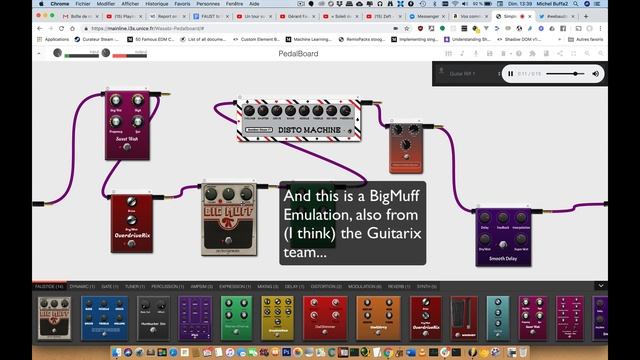Select the DISTORTION (2) palette tab
This screenshot has width=640, height=360.
(326, 287)
